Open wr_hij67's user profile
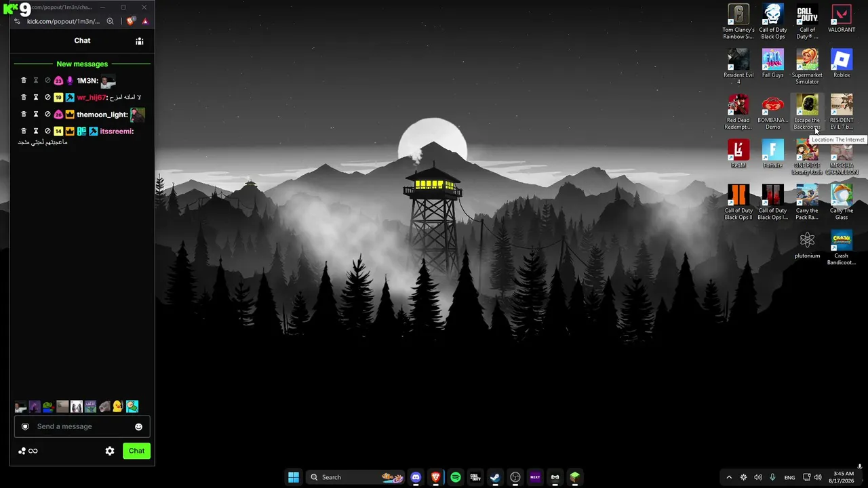The width and height of the screenshot is (868, 488). tap(92, 98)
